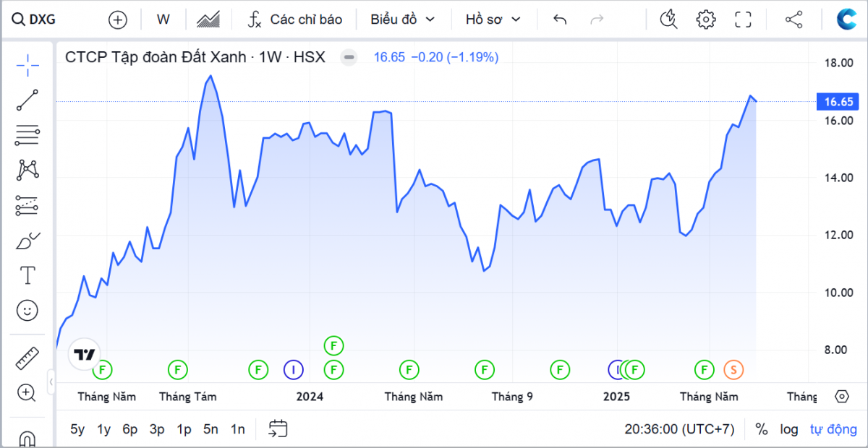Select the trend line drawing tool
This screenshot has height=448, width=868.
27,100
